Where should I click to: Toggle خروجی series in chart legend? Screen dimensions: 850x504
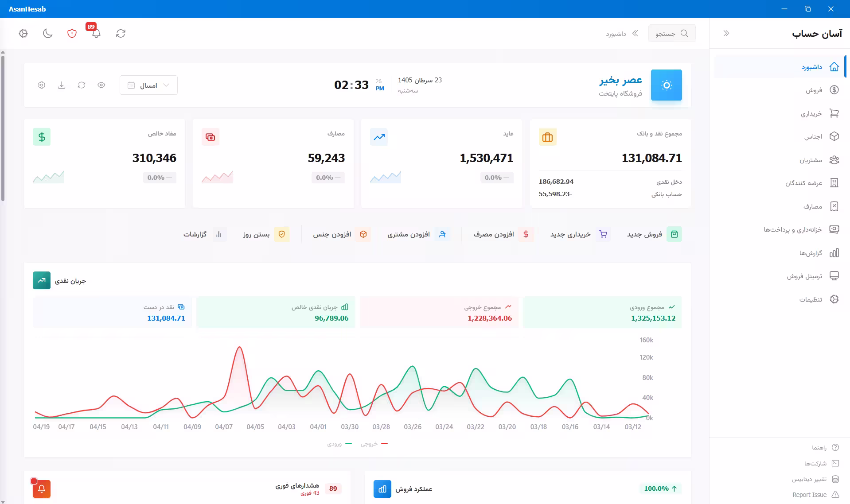(374, 444)
